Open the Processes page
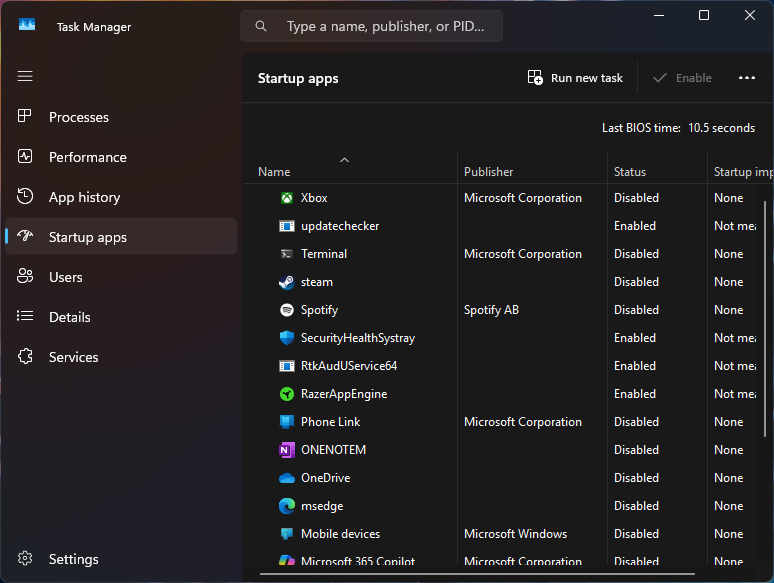 point(121,117)
